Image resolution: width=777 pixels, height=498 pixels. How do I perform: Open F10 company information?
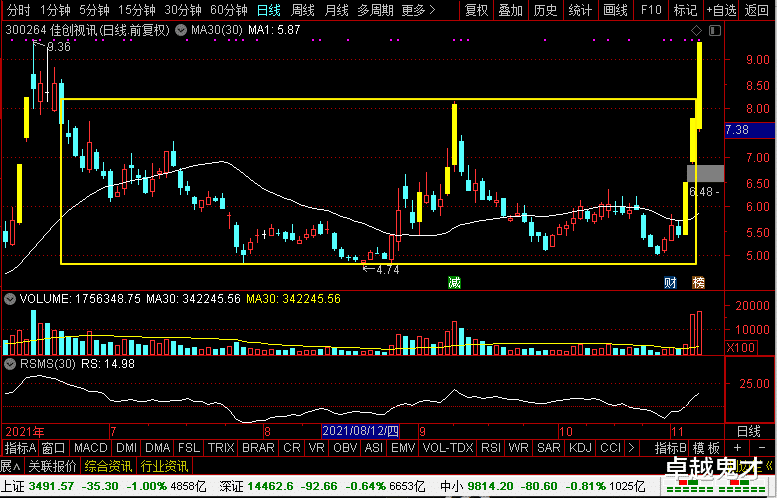(x=651, y=10)
